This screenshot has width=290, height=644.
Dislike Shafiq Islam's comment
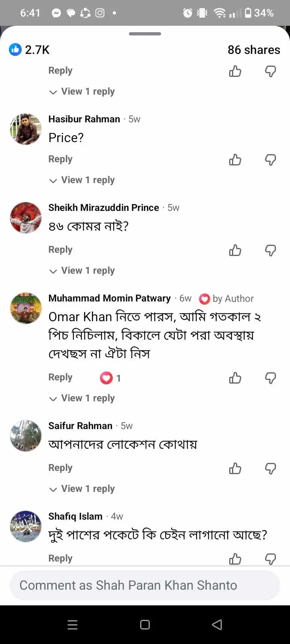[270, 559]
